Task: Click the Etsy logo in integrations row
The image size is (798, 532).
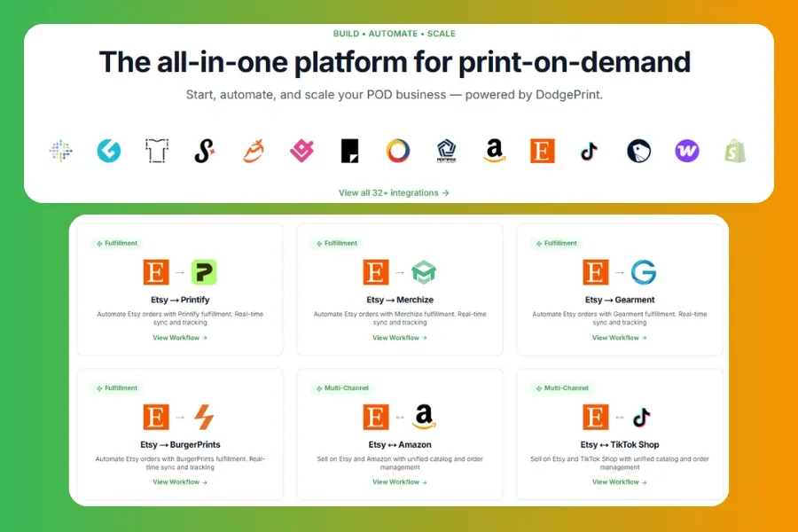Action: coord(542,152)
